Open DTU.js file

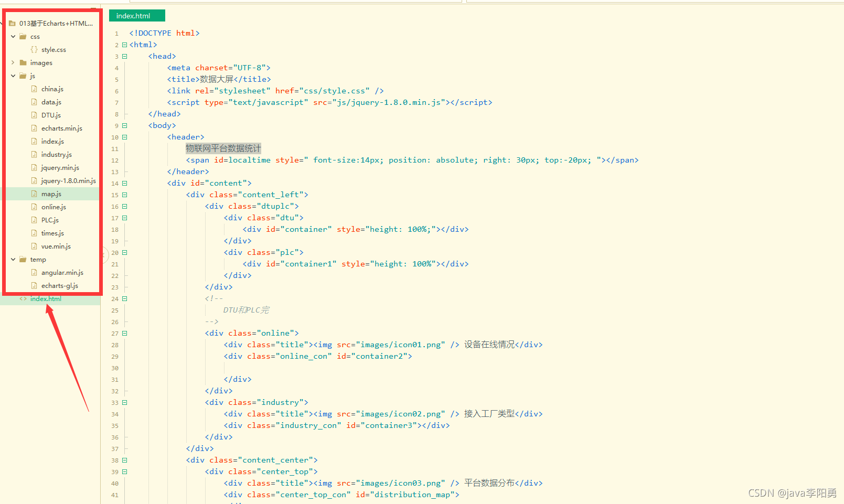point(51,115)
